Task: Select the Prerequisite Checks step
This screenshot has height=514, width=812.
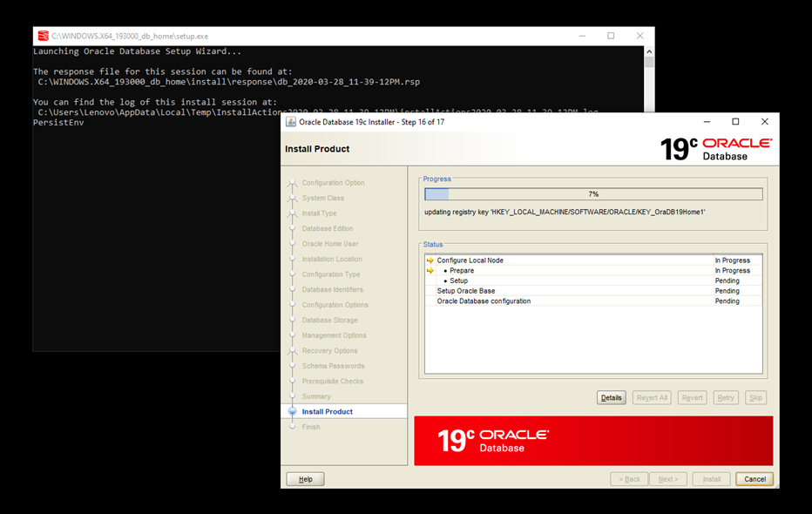Action: 333,381
